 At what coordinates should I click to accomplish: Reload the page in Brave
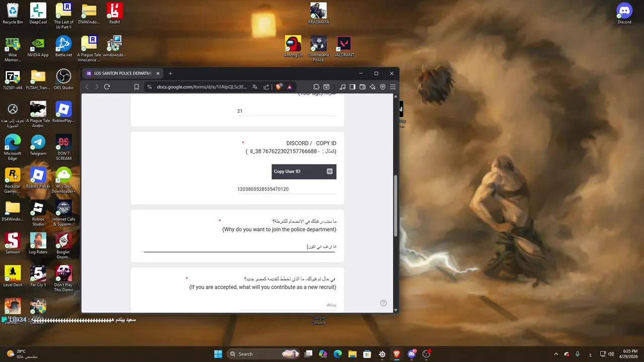tap(107, 87)
